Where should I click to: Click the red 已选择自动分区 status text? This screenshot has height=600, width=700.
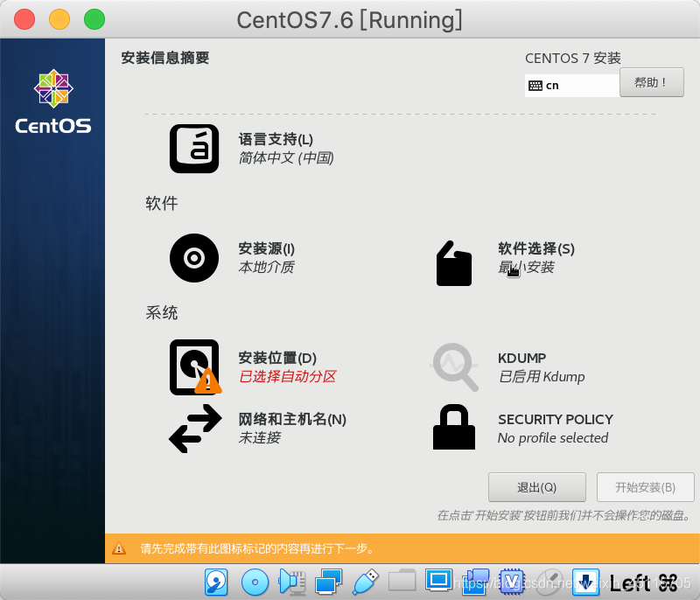pyautogui.click(x=288, y=376)
